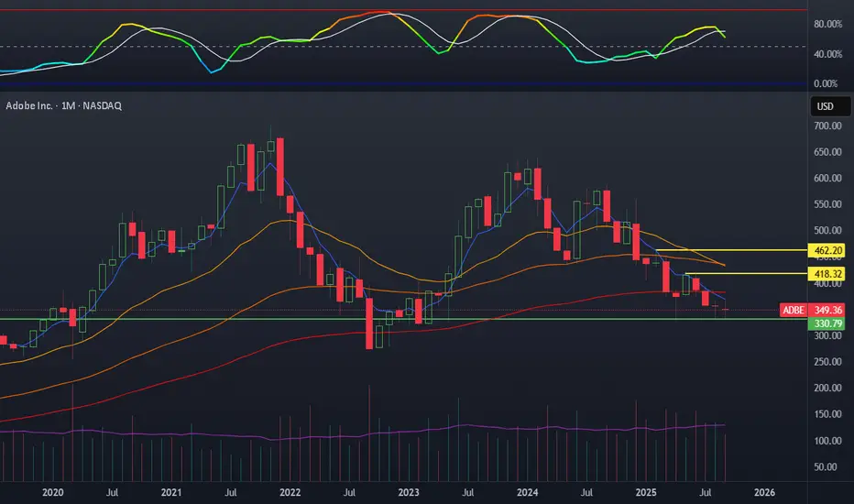Image resolution: width=854 pixels, height=504 pixels.
Task: Click the ADBE ticker price tag
Action: point(794,310)
